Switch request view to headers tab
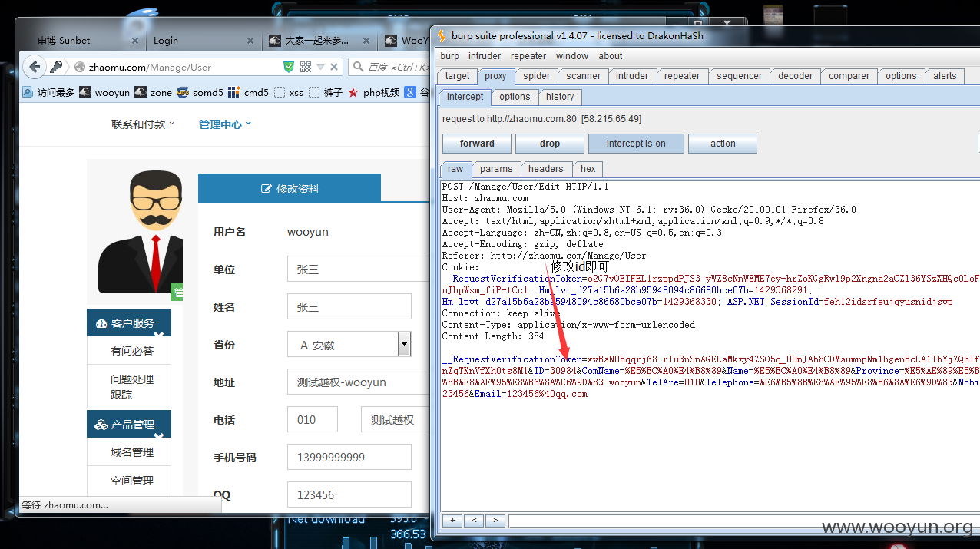This screenshot has width=980, height=549. 546,169
